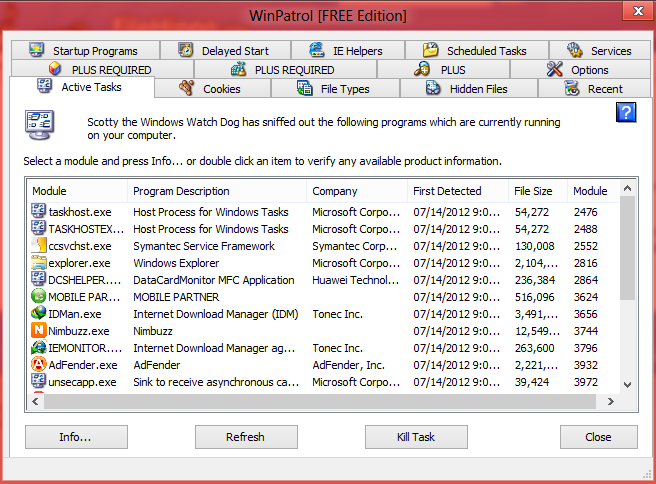Click the IEMONITOR process icon
Screen dimensions: 656x484
click(38, 347)
